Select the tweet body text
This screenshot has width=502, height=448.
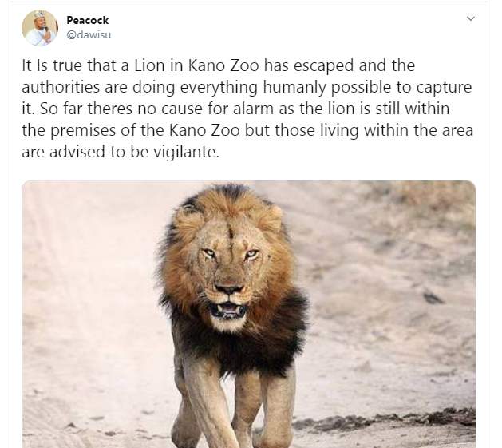tap(247, 109)
